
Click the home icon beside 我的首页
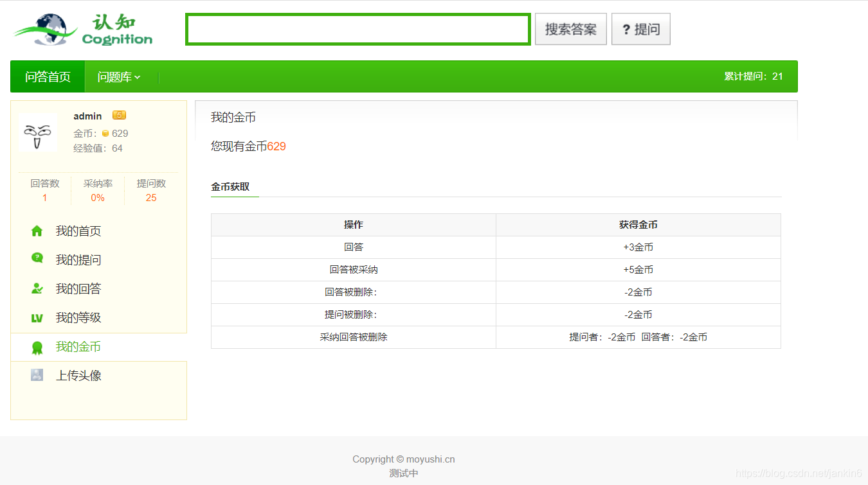(x=37, y=231)
